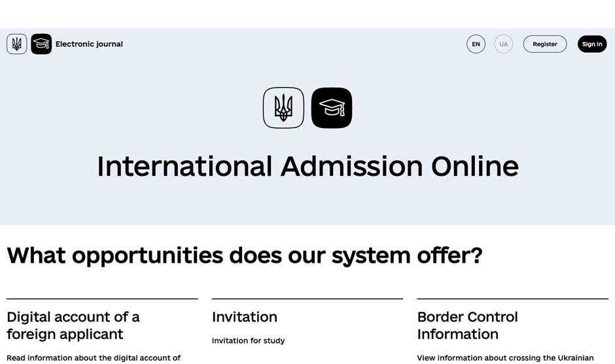Click the 'What opportunities does our system offer?' heading
Viewport: 615px width, 364px height.
click(244, 256)
